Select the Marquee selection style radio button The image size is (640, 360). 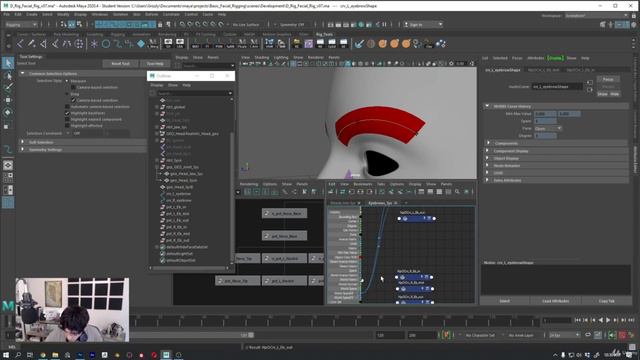point(67,81)
